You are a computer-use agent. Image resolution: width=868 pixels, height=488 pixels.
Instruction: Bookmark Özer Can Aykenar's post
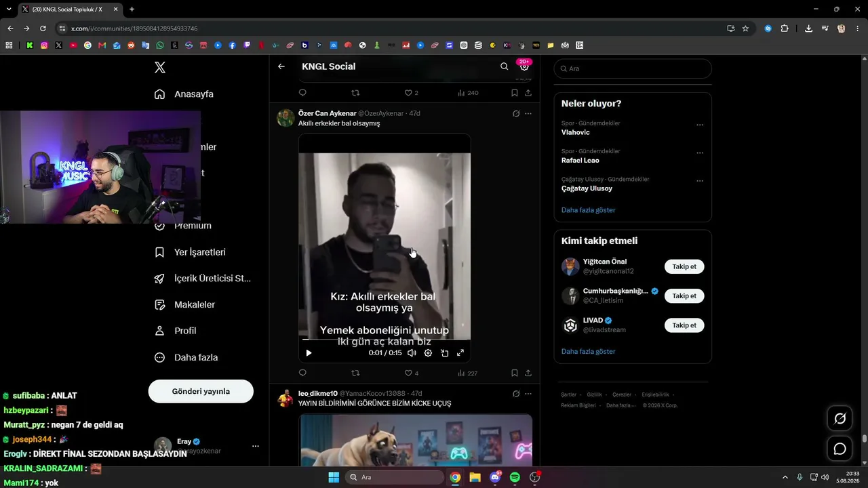(515, 373)
